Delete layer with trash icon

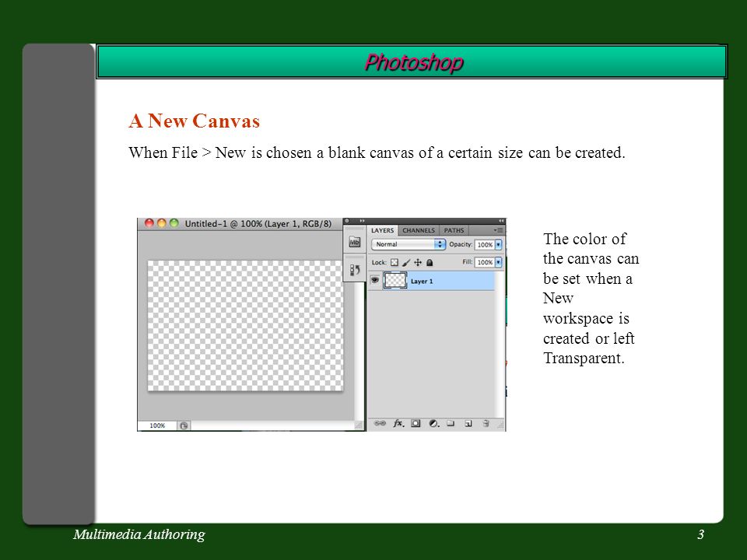[x=486, y=423]
